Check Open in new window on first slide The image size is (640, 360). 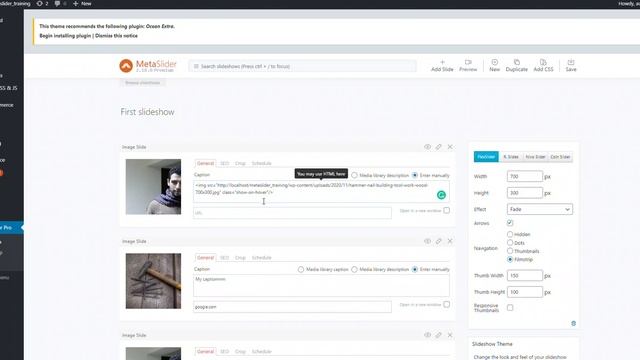(x=447, y=210)
